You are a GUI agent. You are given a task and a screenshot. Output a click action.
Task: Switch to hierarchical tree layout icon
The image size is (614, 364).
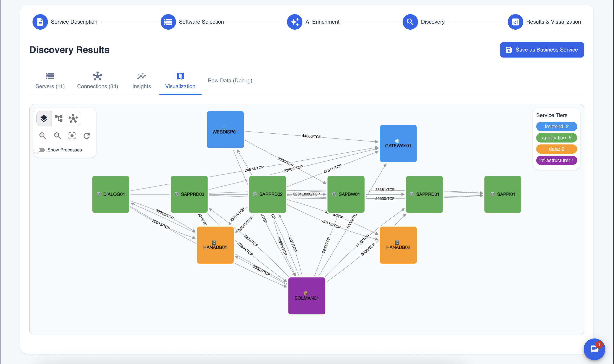pyautogui.click(x=59, y=118)
